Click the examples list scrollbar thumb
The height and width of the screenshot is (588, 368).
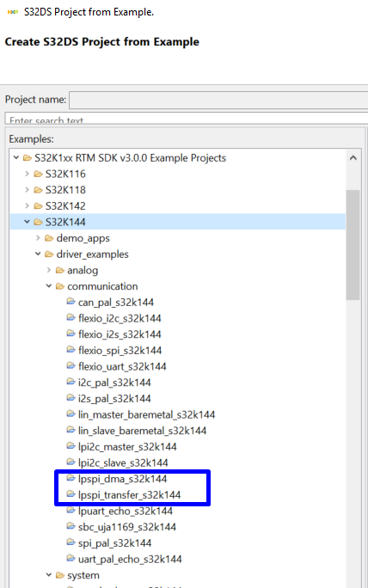[x=353, y=245]
